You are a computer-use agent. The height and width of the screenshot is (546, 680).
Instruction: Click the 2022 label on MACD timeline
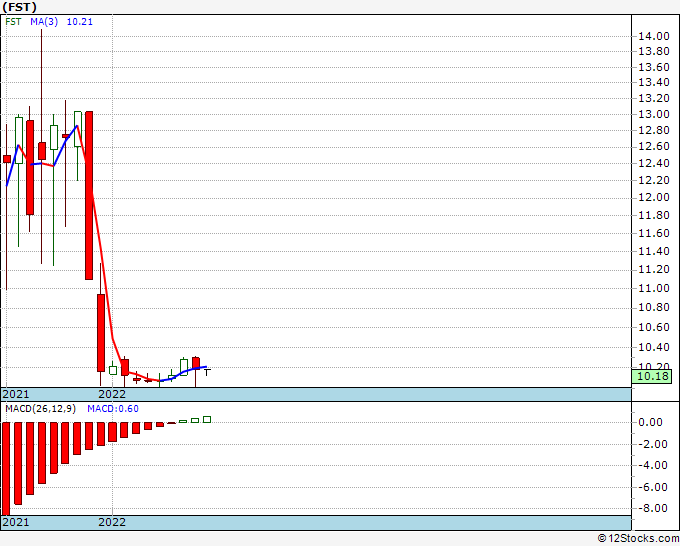pyautogui.click(x=112, y=522)
